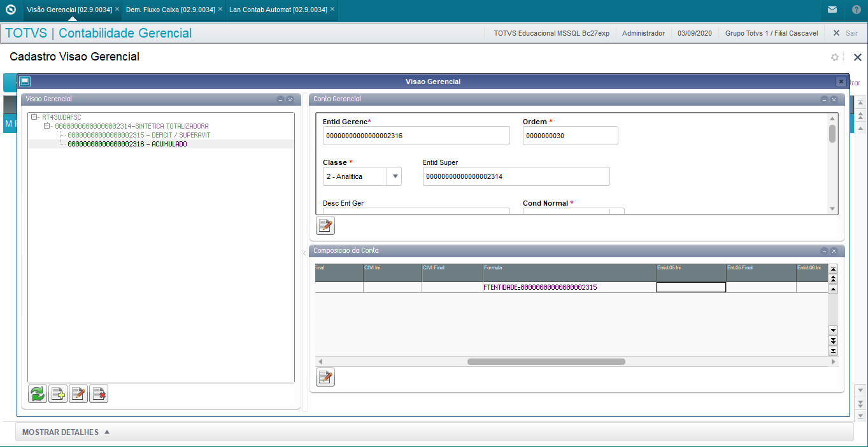
Task: Click the edit entity icon below tree
Action: pyautogui.click(x=78, y=394)
